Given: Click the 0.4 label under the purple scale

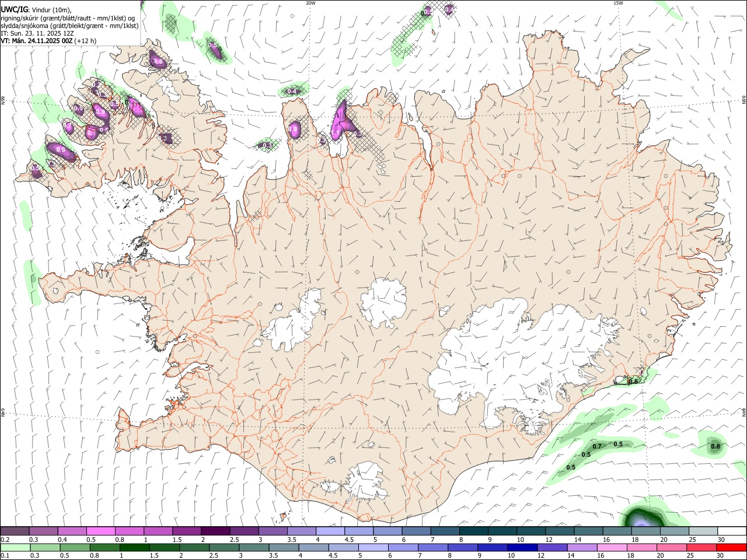Looking at the screenshot, I should tap(62, 540).
